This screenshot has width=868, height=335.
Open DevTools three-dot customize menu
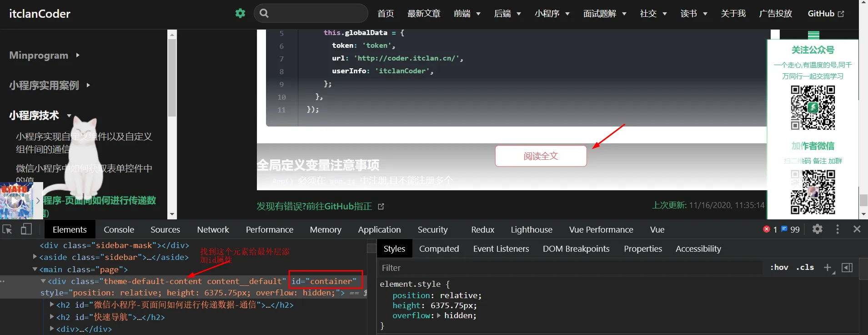click(x=838, y=229)
